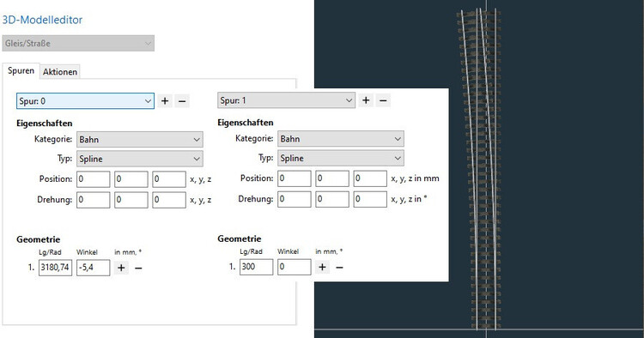Open the Gleis/Straße model type dropdown
Screen dimensions: 644x338
coord(78,43)
